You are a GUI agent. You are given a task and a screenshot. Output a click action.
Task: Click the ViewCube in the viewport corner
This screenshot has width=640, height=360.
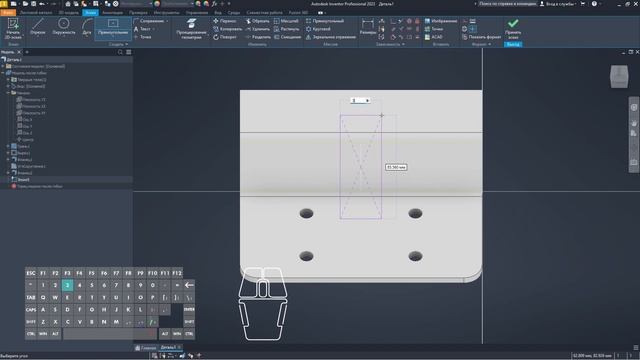pyautogui.click(x=619, y=76)
